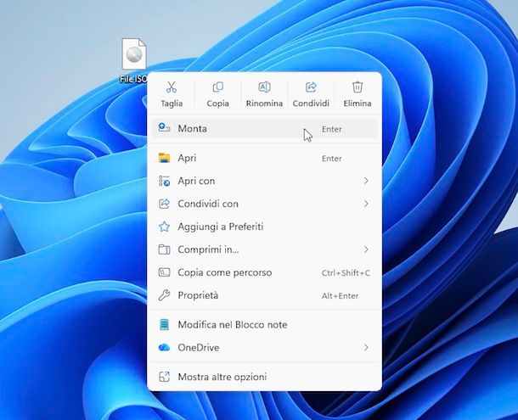Click the Taglia scissors icon
This screenshot has height=420, width=518.
(172, 87)
